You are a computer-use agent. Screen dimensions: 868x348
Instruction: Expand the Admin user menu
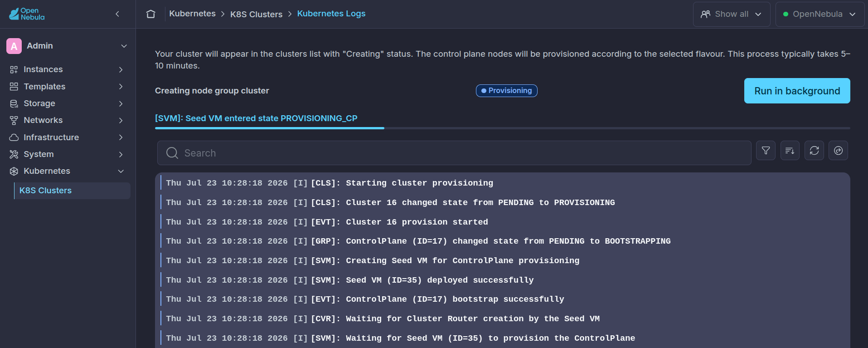tap(124, 46)
